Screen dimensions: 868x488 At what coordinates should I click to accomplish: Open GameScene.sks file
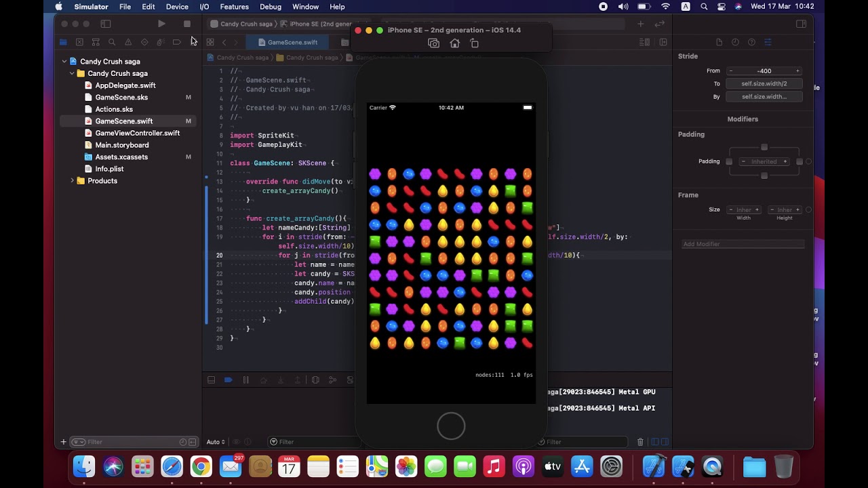click(121, 98)
